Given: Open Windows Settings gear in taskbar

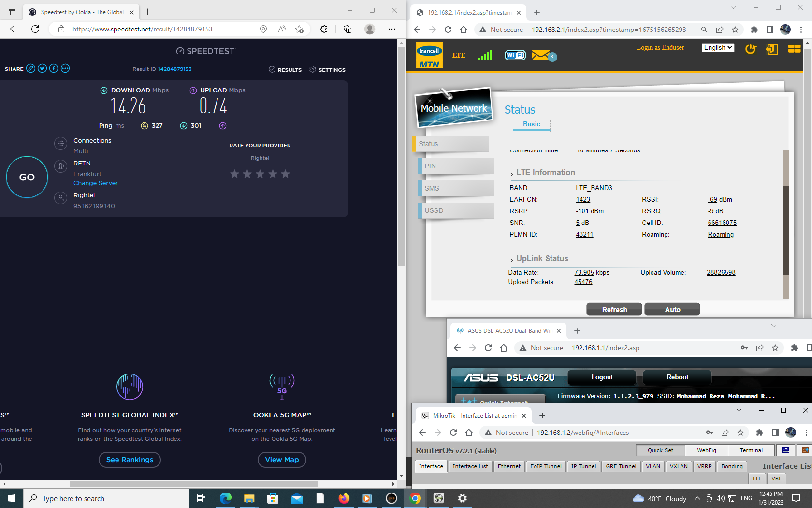Looking at the screenshot, I should click(x=463, y=498).
